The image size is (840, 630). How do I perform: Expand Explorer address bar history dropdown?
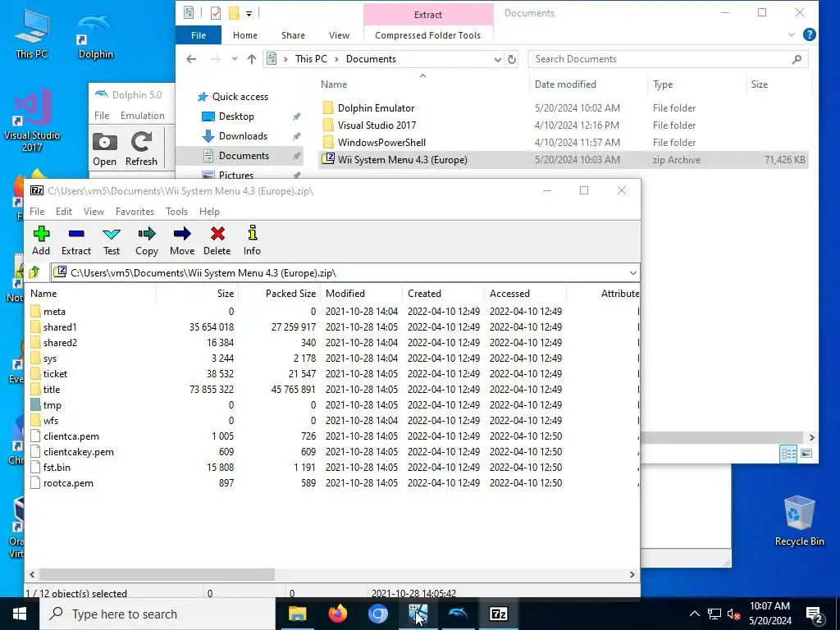coord(498,59)
